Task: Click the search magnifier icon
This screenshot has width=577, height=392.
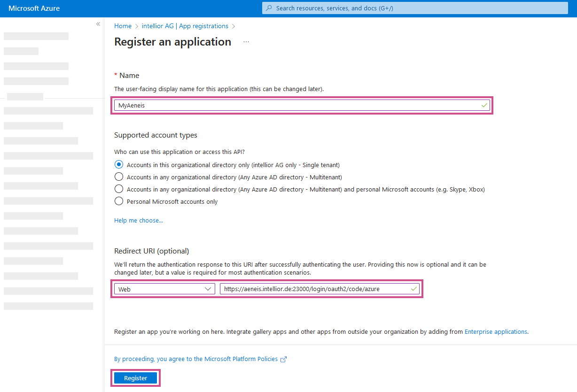Action: pos(269,8)
